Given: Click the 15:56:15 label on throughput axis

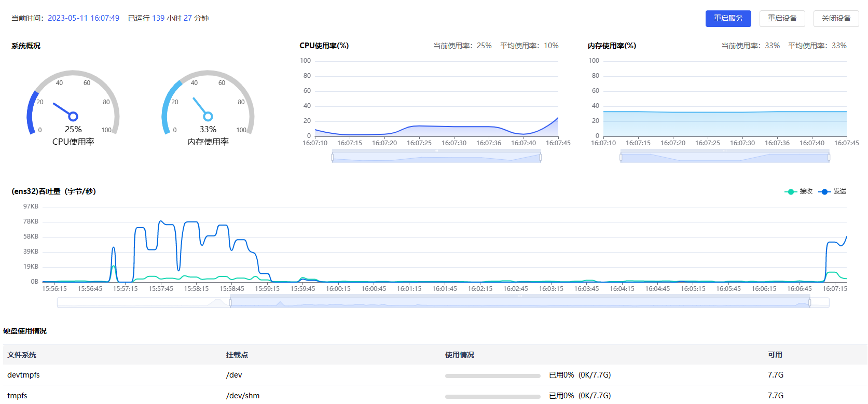Looking at the screenshot, I should coord(54,289).
